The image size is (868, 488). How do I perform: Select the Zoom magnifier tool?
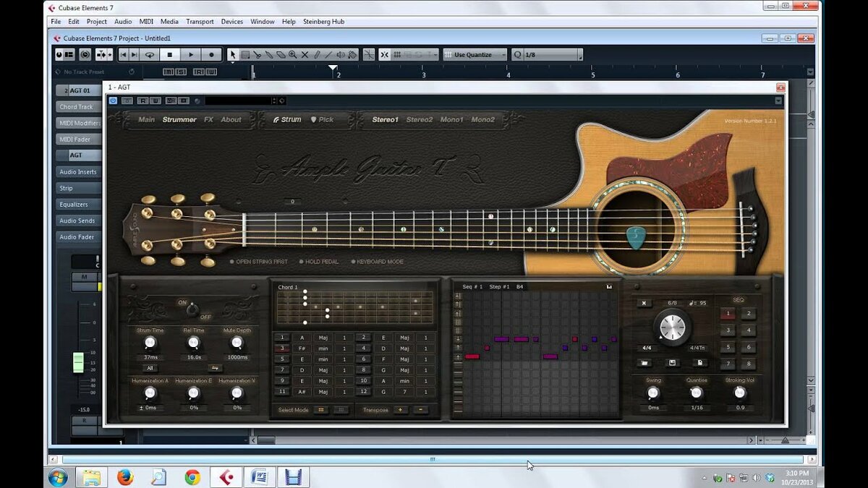(x=292, y=54)
